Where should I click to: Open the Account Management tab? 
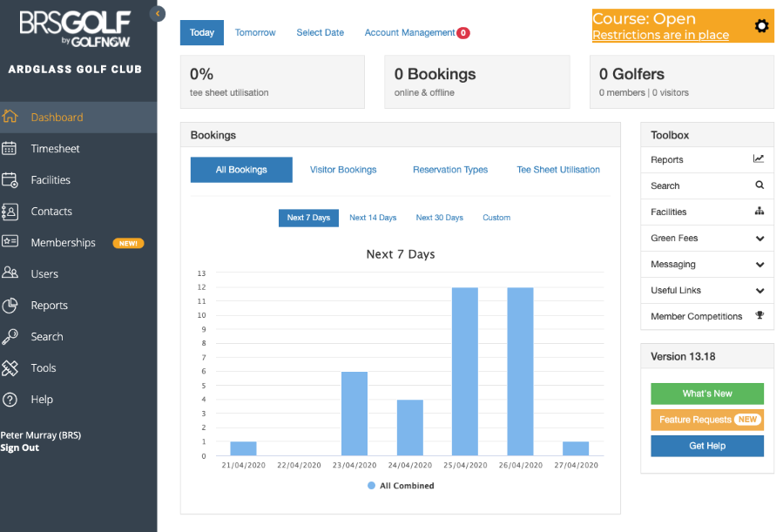pos(409,32)
